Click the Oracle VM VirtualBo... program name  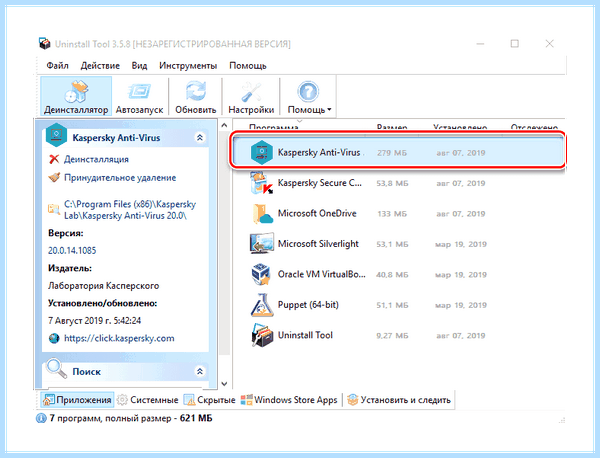pos(321,274)
